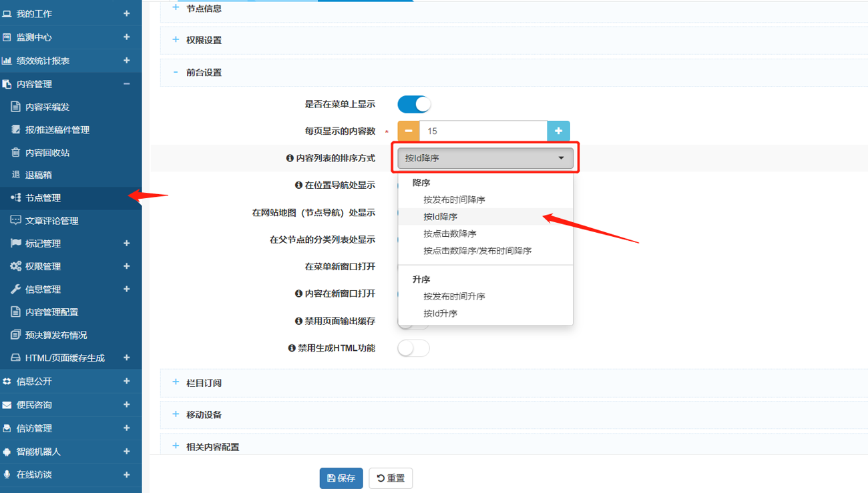The height and width of the screenshot is (493, 868).
Task: Collapse the 内容管理 sidebar menu
Action: pos(126,84)
